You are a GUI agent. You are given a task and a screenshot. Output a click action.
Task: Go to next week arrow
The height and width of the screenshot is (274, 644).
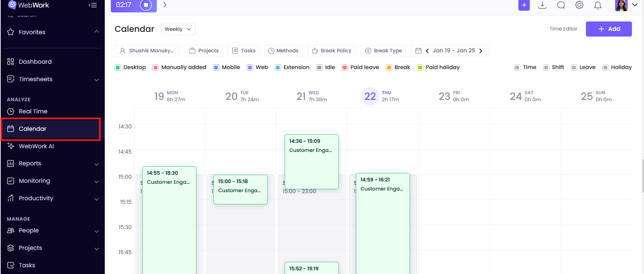(481, 51)
